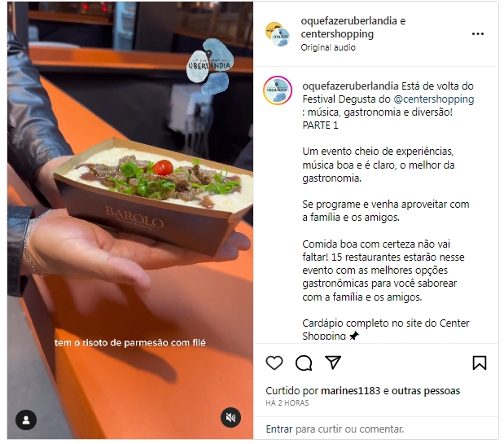The image size is (504, 444).
Task: Open the oquefazeruberlandia story ring avatar
Action: pos(278,90)
